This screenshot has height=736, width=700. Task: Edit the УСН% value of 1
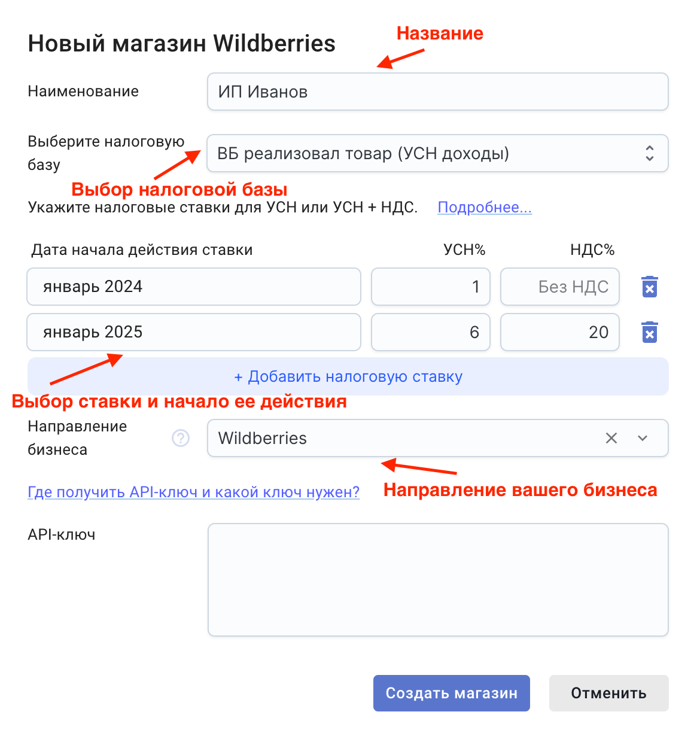(430, 287)
